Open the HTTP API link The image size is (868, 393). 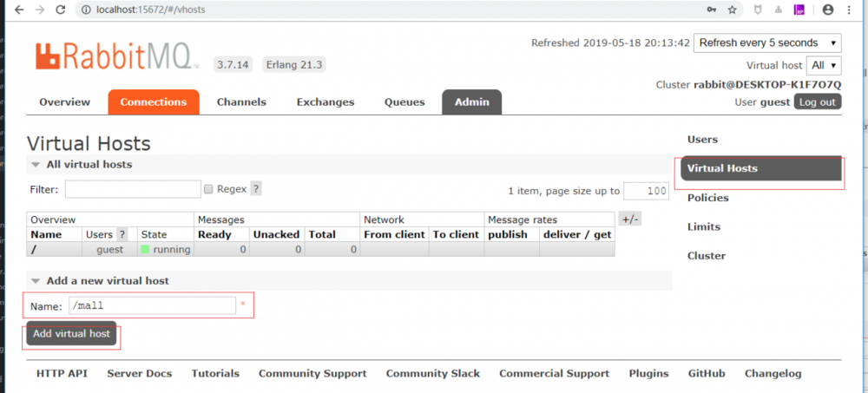(x=62, y=374)
